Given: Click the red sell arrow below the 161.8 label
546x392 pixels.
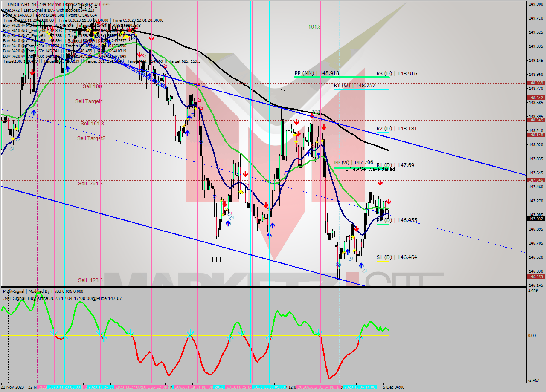Looking at the screenshot, I should pos(312,115).
